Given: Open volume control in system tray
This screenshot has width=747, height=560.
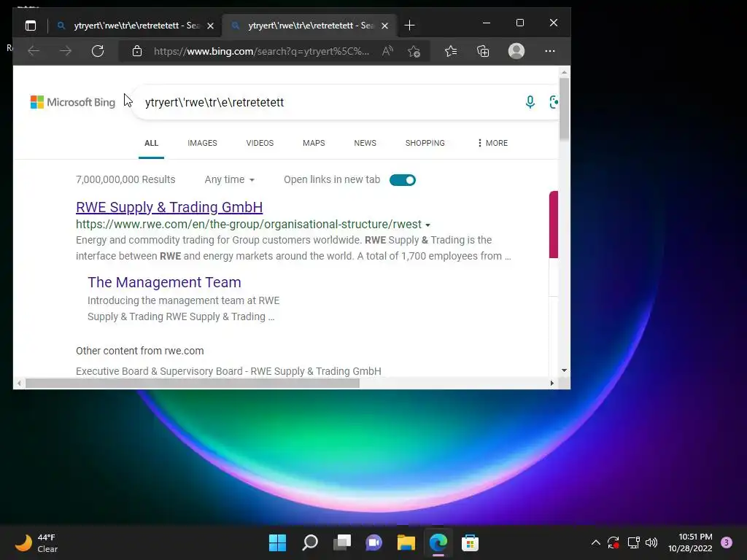Looking at the screenshot, I should click(x=651, y=542).
